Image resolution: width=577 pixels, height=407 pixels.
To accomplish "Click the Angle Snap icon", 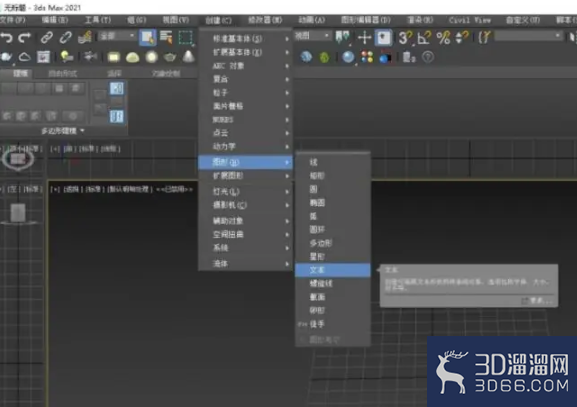I will 424,38.
